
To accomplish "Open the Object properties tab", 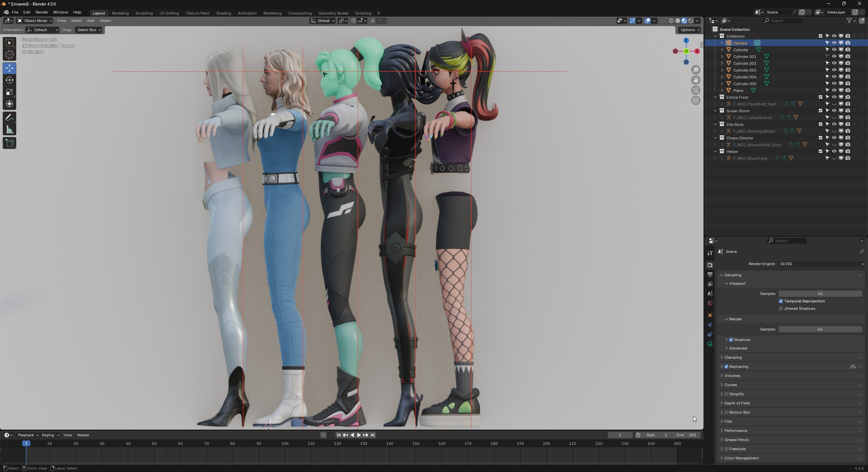I will click(710, 315).
